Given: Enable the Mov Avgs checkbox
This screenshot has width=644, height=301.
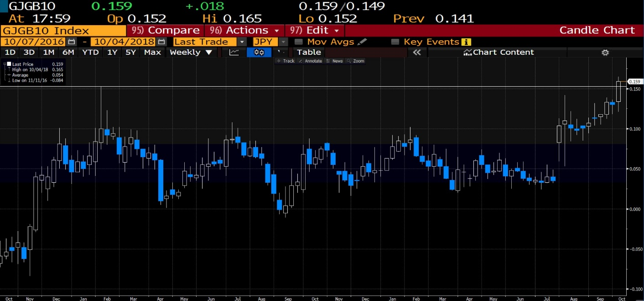Looking at the screenshot, I should (299, 42).
